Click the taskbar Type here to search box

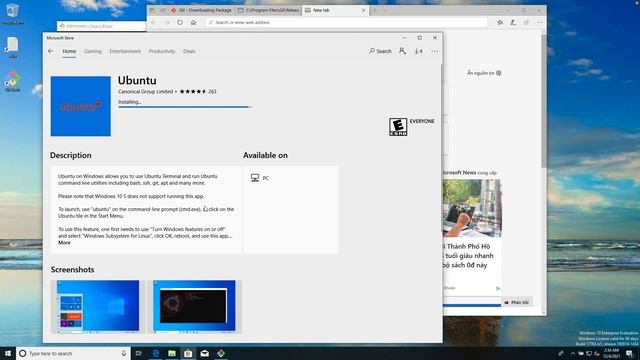(73, 353)
